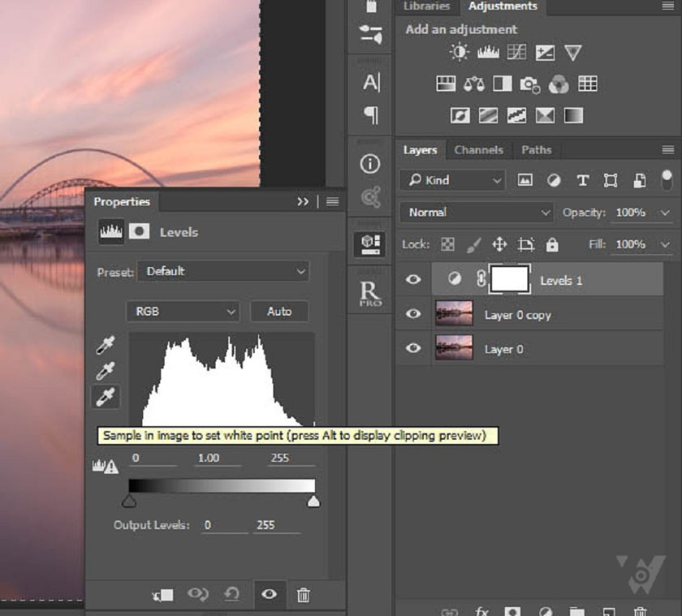Viewport: 682px width, 616px height.
Task: Add a Color Lookup adjustment
Action: [x=588, y=84]
